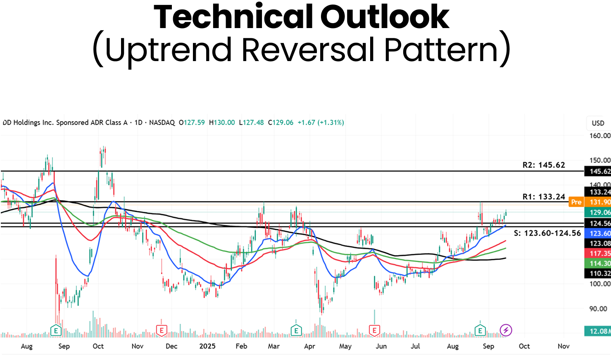The image size is (611, 364).
Task: Select the R1: 133.24 resistance text label
Action: point(544,197)
